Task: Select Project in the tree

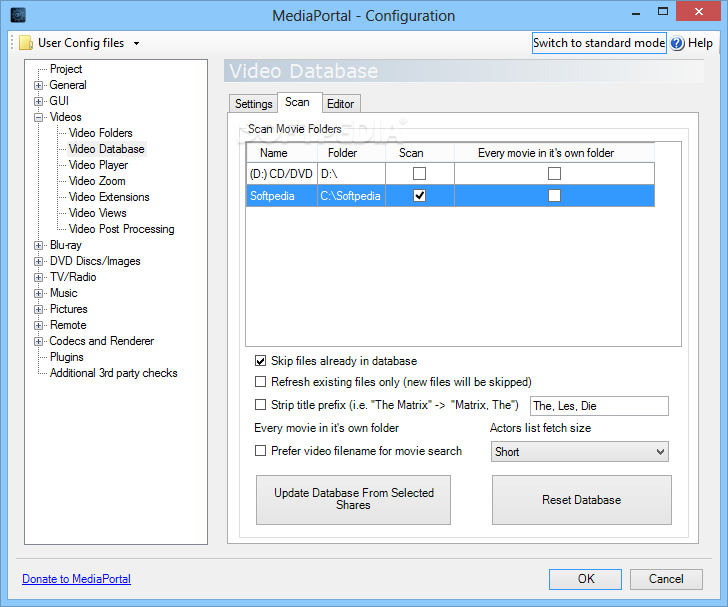Action: click(x=66, y=69)
